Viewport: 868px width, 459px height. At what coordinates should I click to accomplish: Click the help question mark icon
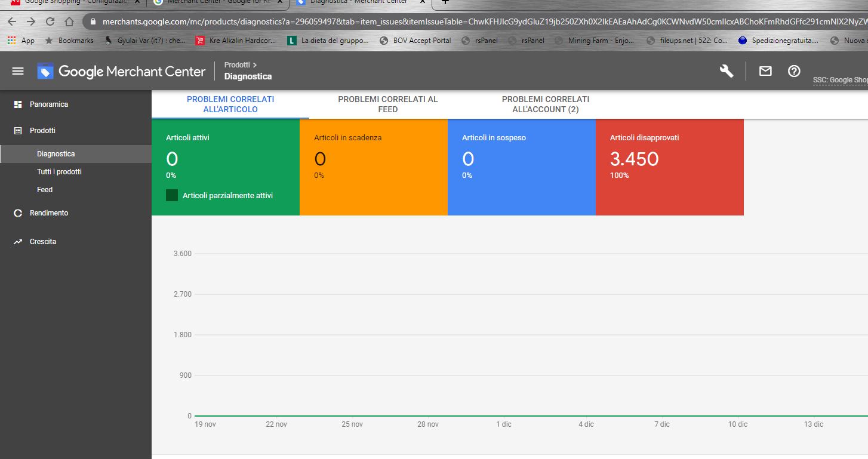[x=794, y=71]
